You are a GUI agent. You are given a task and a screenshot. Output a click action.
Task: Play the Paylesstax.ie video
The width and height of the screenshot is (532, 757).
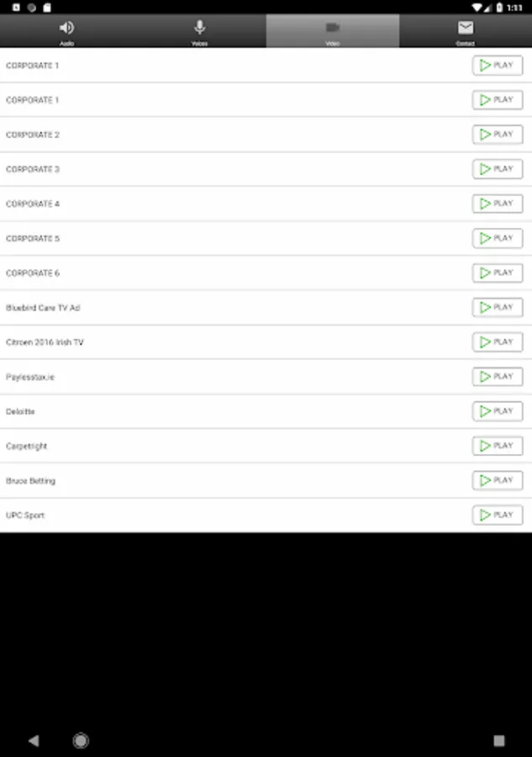[x=498, y=377]
